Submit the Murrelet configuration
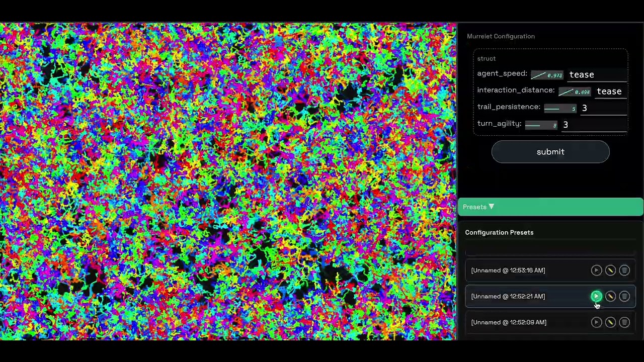The image size is (644, 362). pos(550,152)
